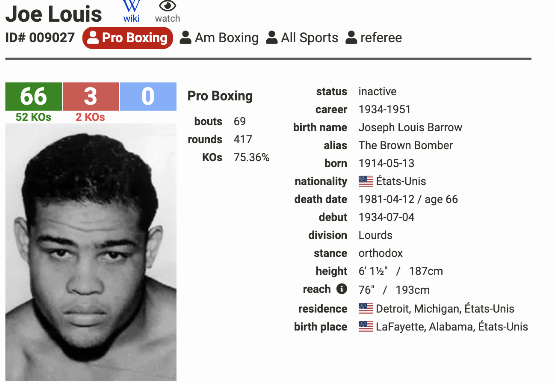Open Joe Louis portrait photo

(x=91, y=252)
